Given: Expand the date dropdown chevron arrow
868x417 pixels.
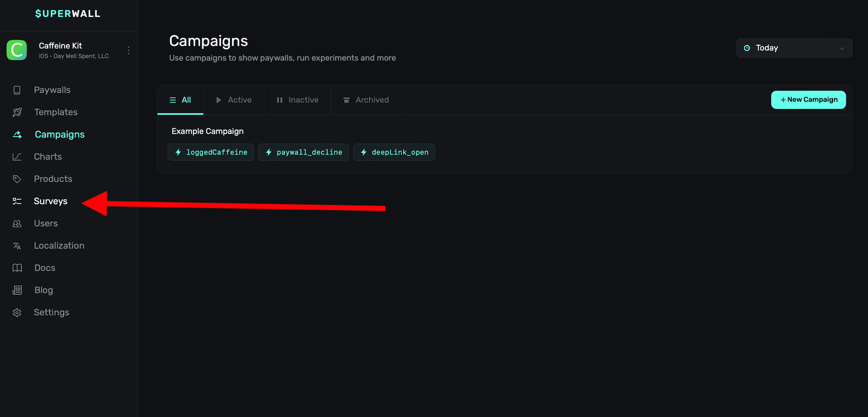Looking at the screenshot, I should 842,49.
